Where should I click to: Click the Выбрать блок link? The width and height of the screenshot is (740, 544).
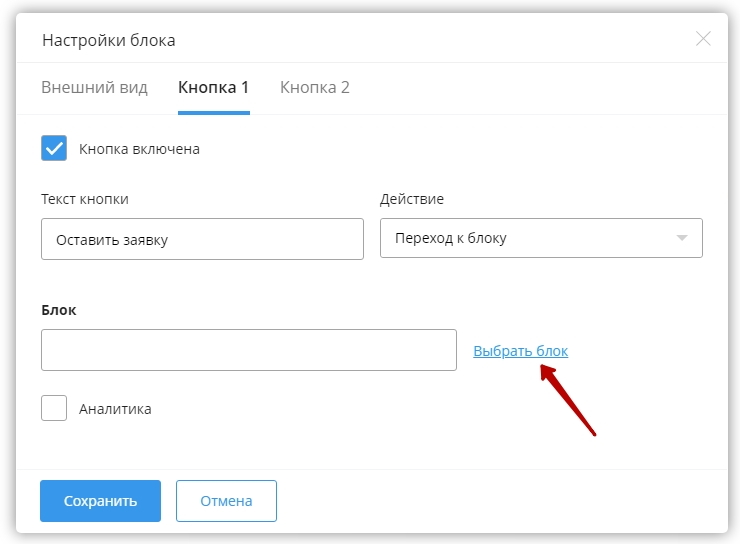pyautogui.click(x=520, y=351)
